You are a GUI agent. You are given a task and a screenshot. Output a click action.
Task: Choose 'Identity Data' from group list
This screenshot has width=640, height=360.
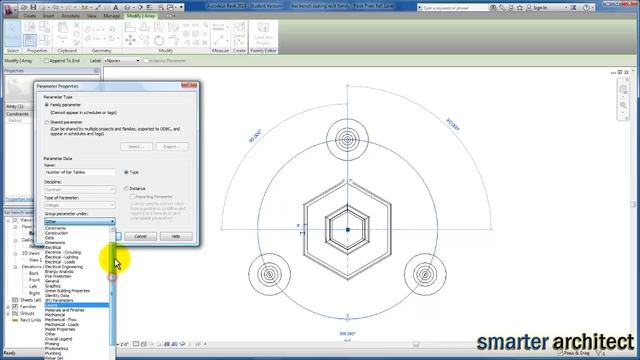[x=57, y=296]
